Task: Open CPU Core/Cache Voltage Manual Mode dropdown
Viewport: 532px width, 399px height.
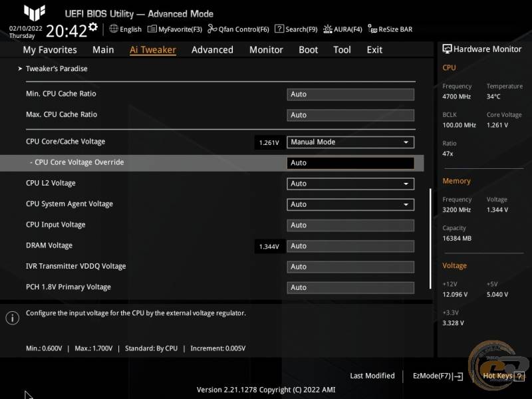Action: point(350,142)
